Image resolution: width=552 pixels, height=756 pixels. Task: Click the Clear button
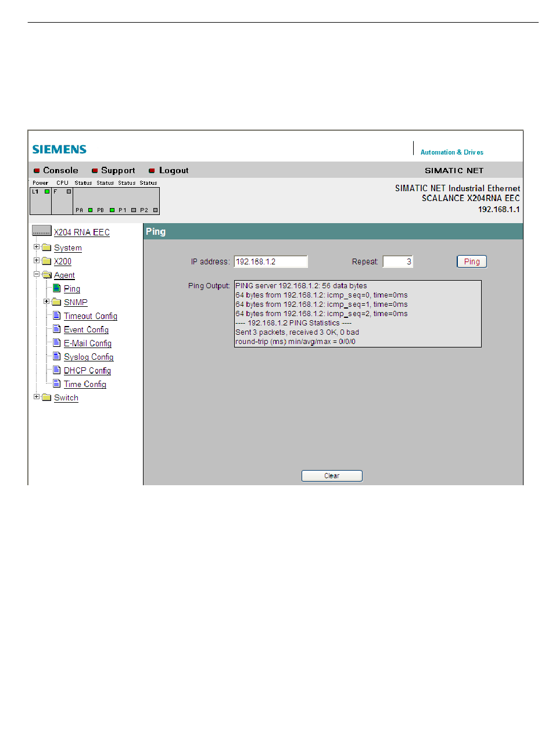[332, 476]
